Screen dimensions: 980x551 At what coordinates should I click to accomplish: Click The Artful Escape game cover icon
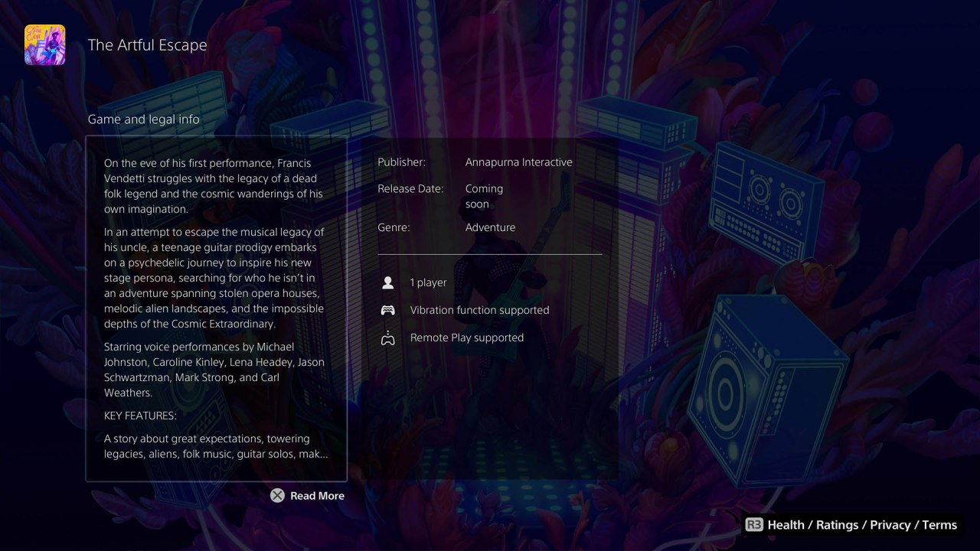tap(44, 45)
